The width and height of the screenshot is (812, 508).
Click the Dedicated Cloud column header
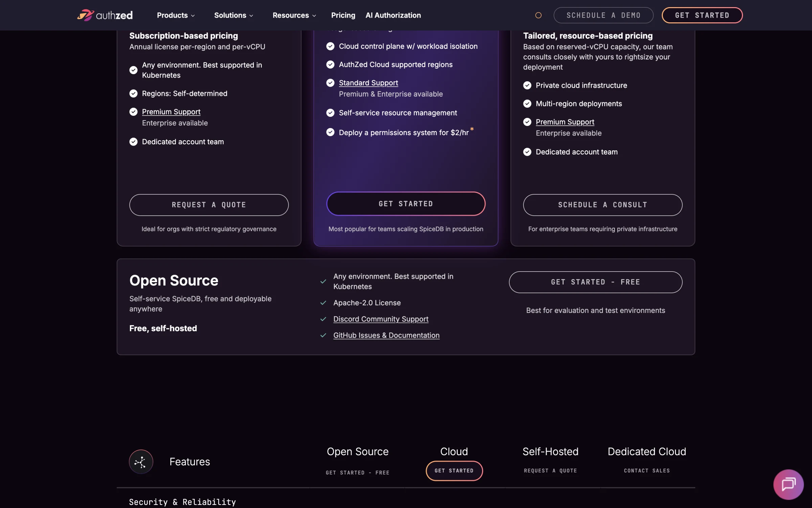pyautogui.click(x=647, y=451)
